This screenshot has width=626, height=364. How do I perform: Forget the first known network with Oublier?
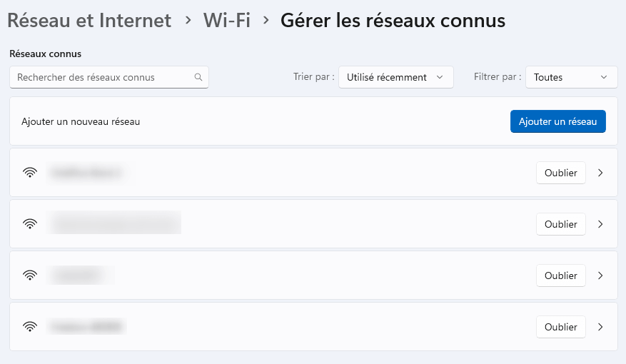(560, 173)
